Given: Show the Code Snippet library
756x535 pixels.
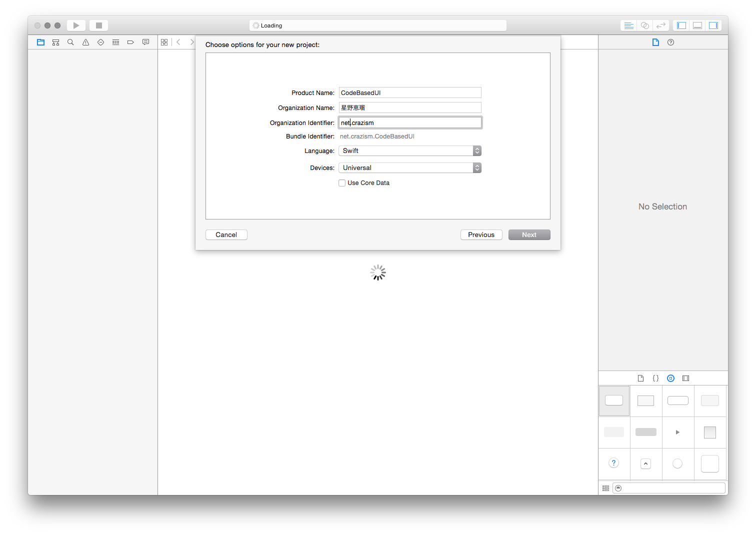Looking at the screenshot, I should pos(655,378).
